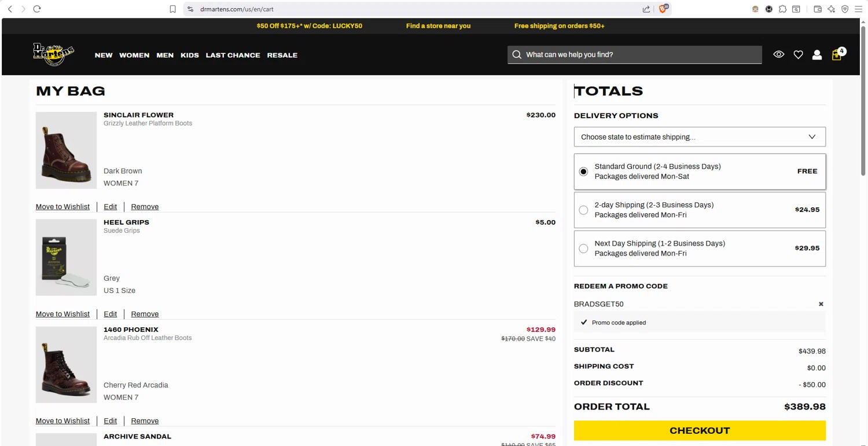
Task: Open the wishlist heart icon
Action: coord(798,54)
